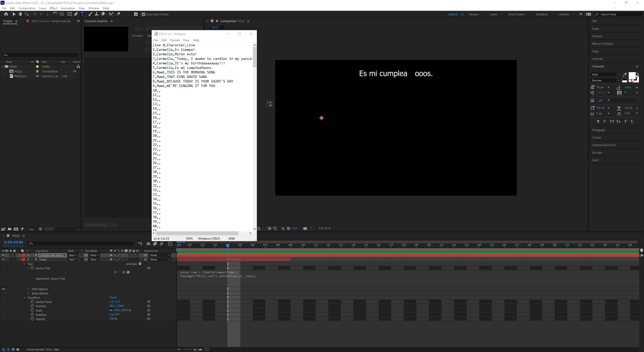This screenshot has width=644, height=352.
Task: Hide the Lines layer with eye toggle
Action: pos(3,259)
